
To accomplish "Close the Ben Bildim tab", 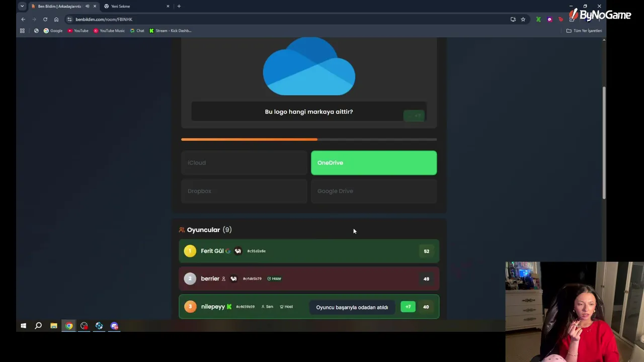I will click(95, 6).
